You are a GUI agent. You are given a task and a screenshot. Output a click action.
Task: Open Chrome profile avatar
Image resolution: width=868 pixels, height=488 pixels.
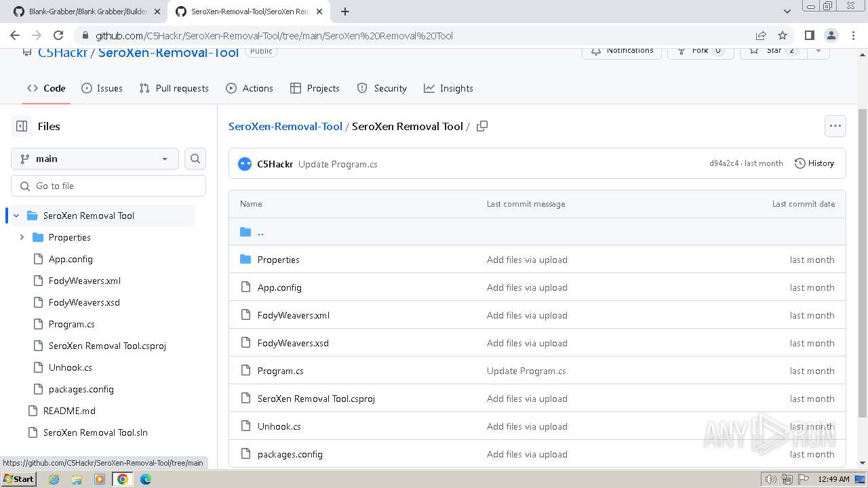click(x=831, y=35)
